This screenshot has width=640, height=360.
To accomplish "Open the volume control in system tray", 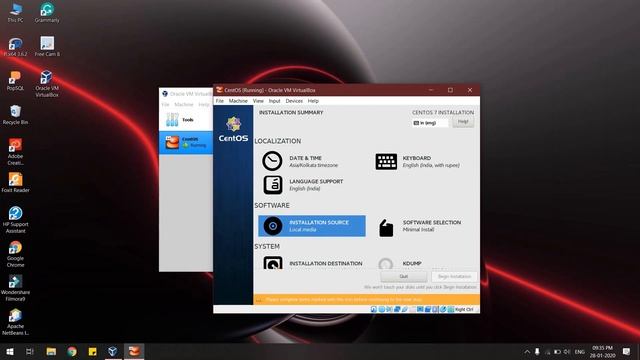I will [567, 351].
